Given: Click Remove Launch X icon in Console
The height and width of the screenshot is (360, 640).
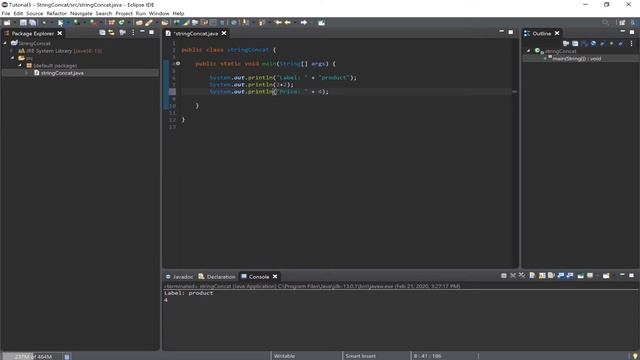Looking at the screenshot, I should point(513,276).
